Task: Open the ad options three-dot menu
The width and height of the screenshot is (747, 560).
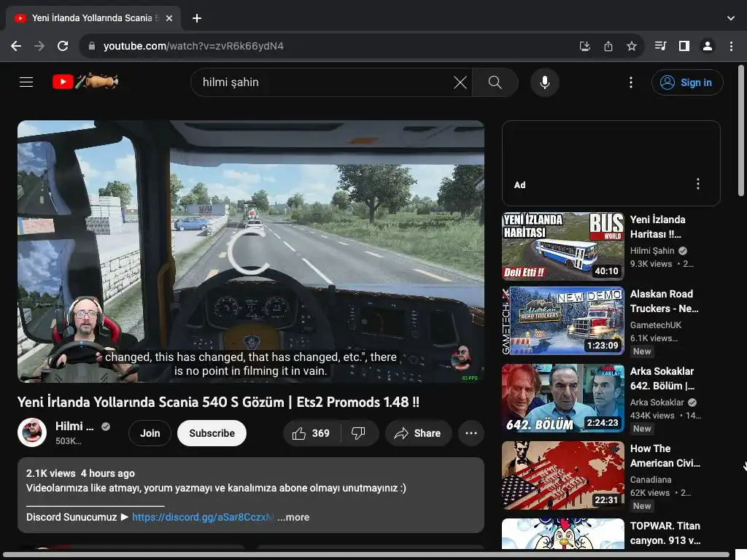Action: coord(698,184)
